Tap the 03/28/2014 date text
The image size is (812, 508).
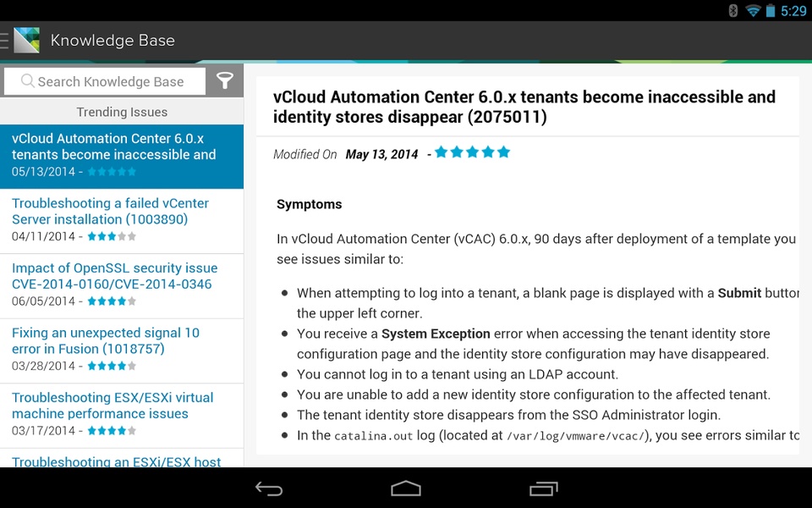(43, 366)
